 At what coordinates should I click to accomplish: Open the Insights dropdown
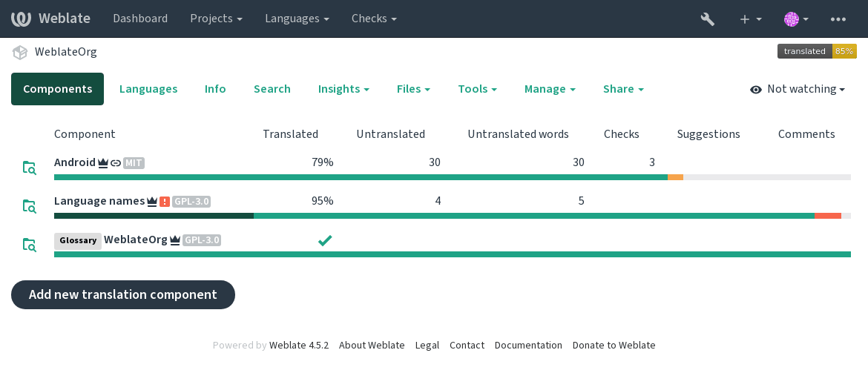coord(343,89)
